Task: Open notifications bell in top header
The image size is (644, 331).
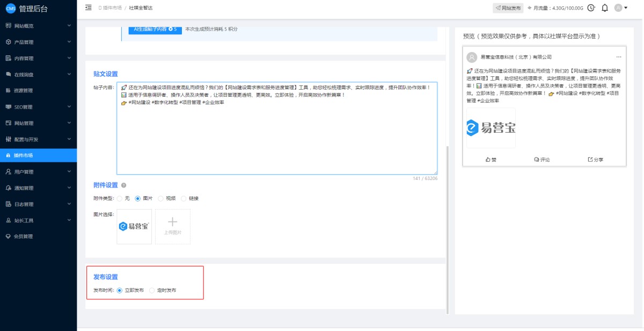Action: pos(605,8)
